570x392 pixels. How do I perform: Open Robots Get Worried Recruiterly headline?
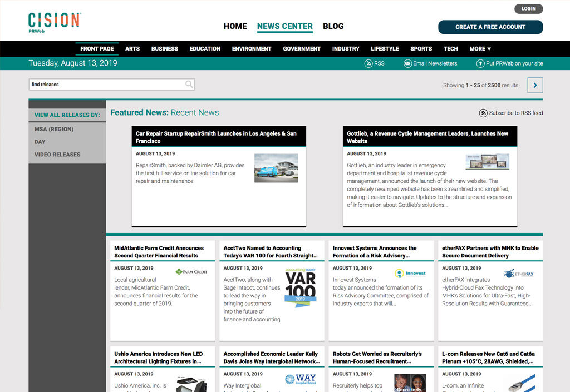coord(377,358)
